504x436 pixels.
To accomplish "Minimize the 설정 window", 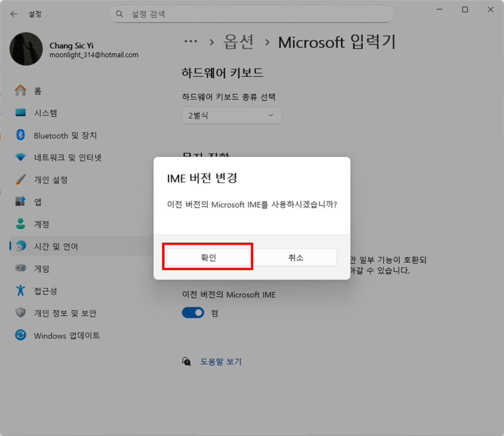I will coord(439,9).
